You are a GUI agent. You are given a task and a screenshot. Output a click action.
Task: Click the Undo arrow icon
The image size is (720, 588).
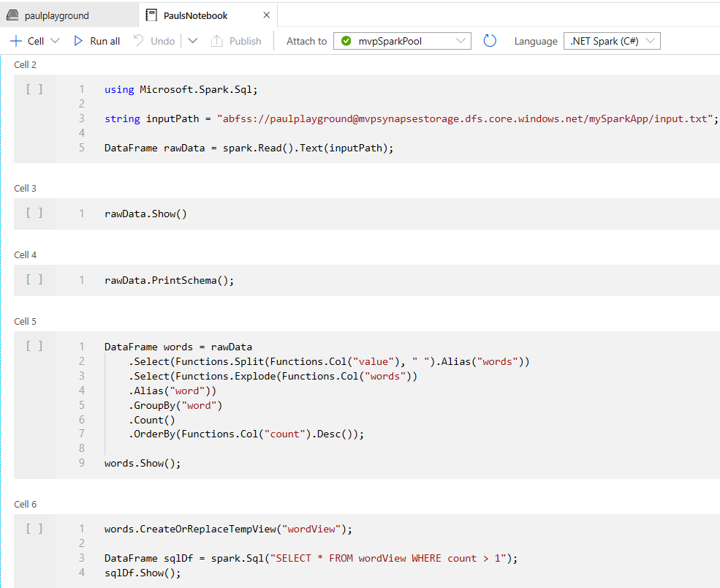(138, 41)
